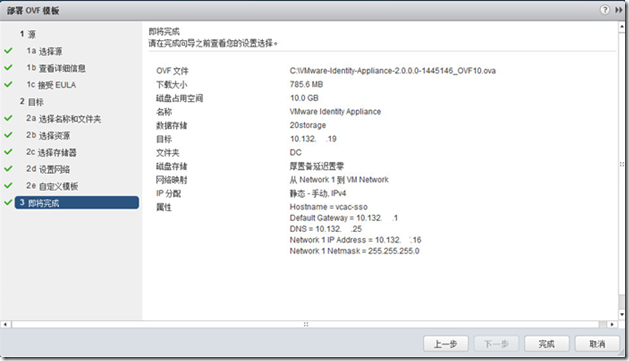
Task: Jump to step 2b 选择资源
Action: [x=48, y=135]
